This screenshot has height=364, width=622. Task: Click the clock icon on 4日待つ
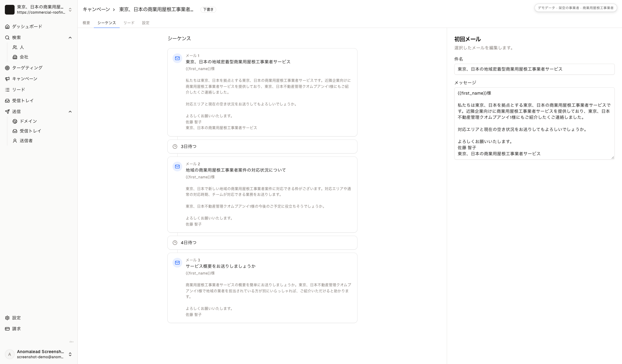tap(175, 243)
